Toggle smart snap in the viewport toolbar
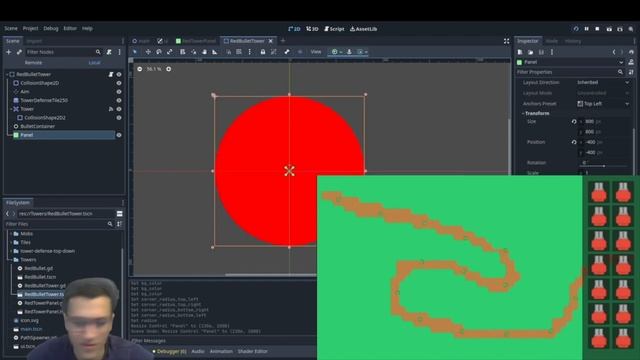Viewport: 640px width, 360px height. click(229, 52)
